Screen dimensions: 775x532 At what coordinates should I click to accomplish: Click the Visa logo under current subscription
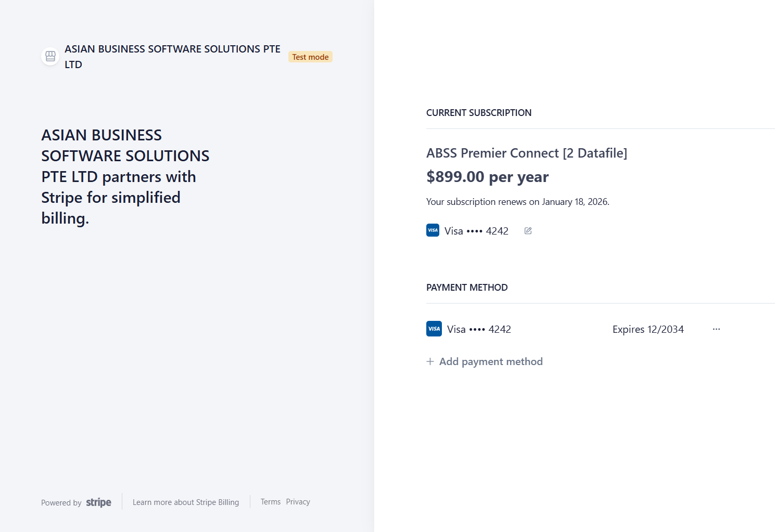click(x=433, y=230)
